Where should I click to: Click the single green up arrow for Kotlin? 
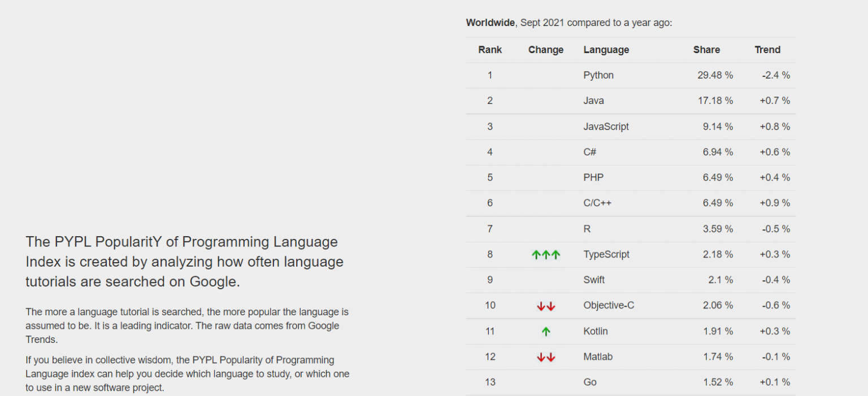pyautogui.click(x=545, y=331)
